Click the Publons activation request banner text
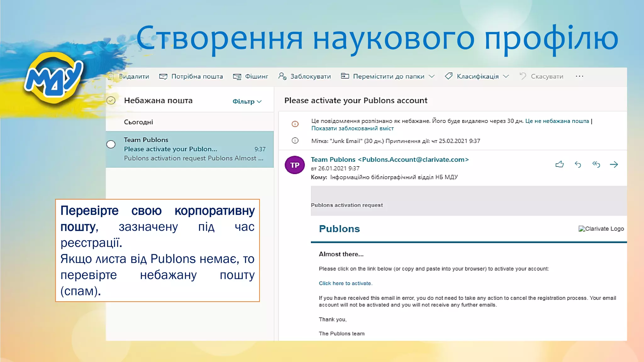This screenshot has width=644, height=362. [x=347, y=205]
